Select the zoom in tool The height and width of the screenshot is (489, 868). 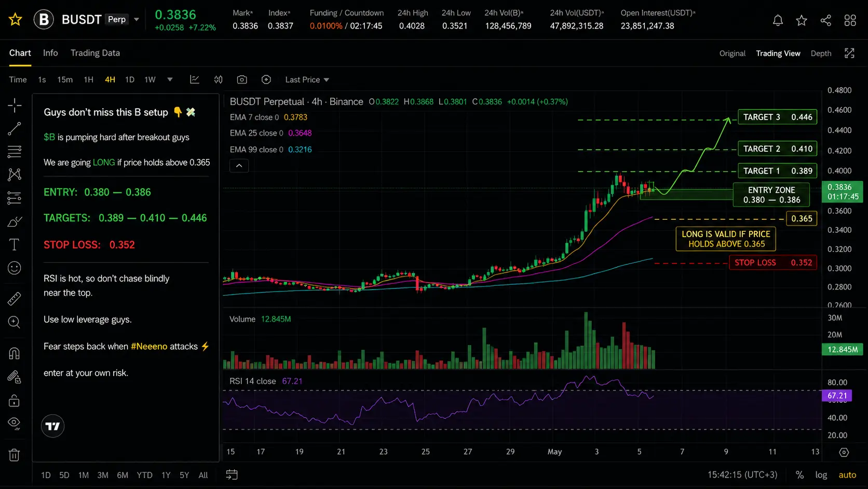[15, 322]
